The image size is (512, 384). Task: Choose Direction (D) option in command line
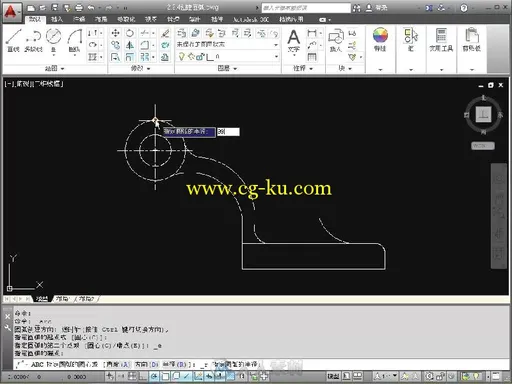point(147,365)
